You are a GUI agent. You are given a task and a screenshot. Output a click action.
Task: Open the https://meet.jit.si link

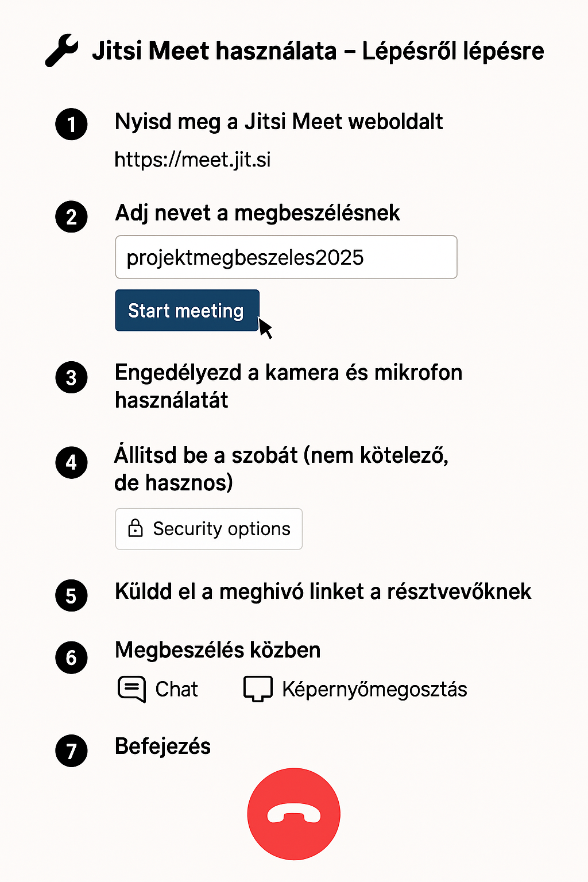pyautogui.click(x=192, y=160)
